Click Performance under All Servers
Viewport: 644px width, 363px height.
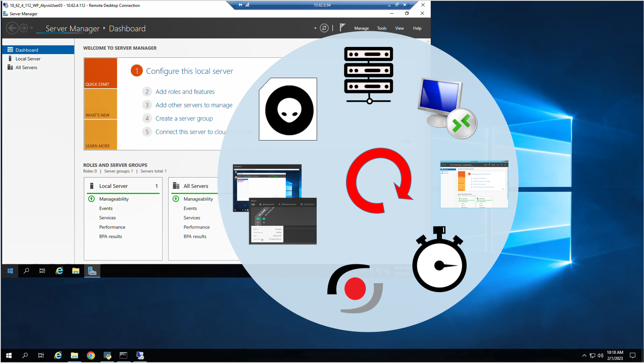(x=197, y=227)
